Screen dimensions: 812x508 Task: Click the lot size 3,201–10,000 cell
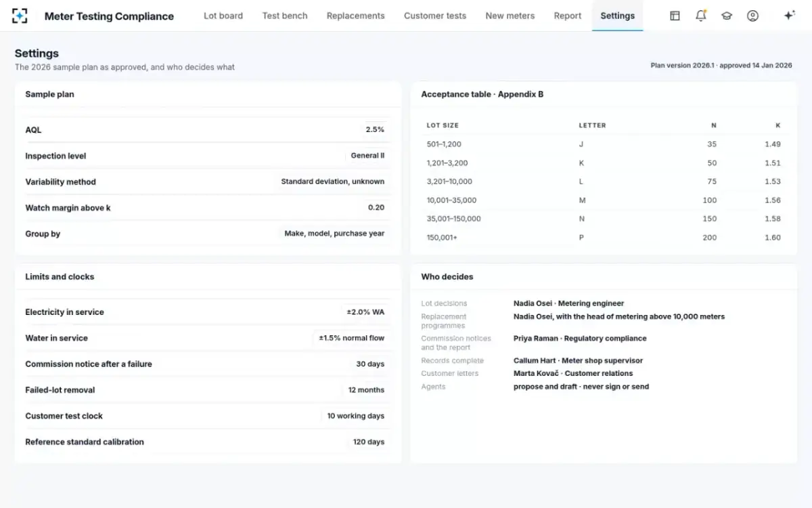(x=449, y=182)
